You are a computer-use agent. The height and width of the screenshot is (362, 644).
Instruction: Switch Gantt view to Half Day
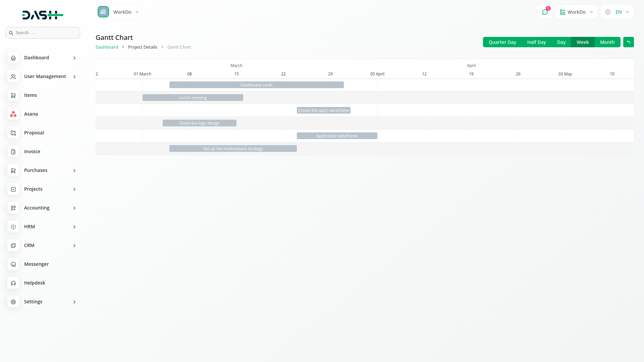(x=536, y=42)
